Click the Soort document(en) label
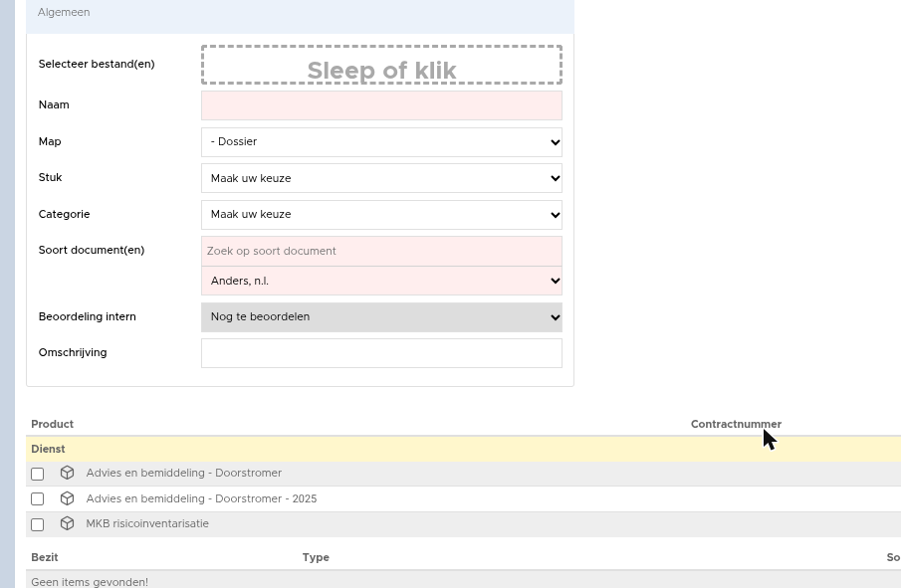 pyautogui.click(x=92, y=251)
